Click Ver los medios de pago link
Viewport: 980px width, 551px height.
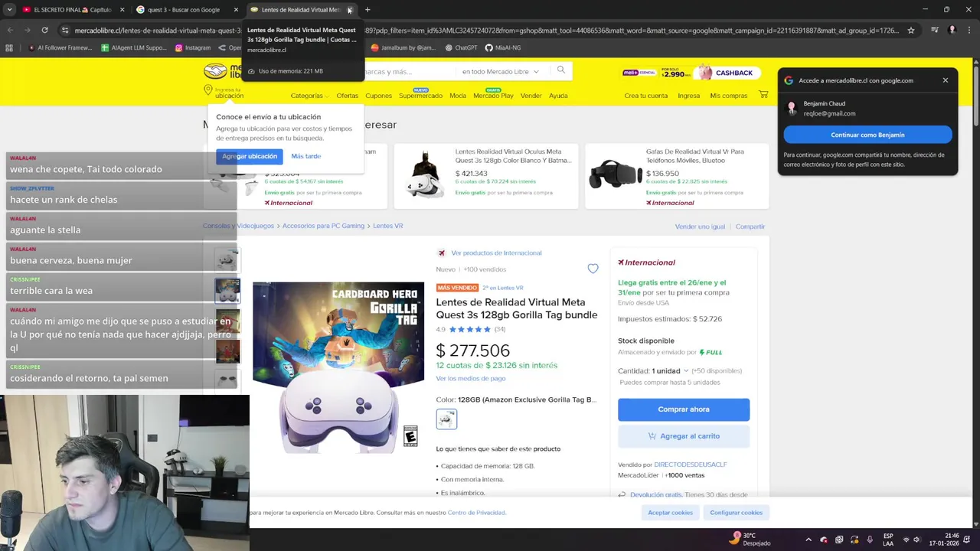[471, 378]
